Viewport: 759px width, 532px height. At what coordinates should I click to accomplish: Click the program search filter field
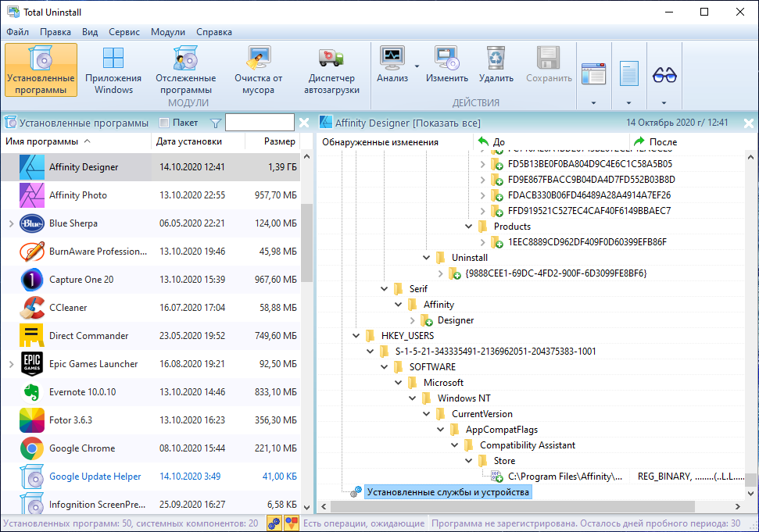[x=260, y=123]
